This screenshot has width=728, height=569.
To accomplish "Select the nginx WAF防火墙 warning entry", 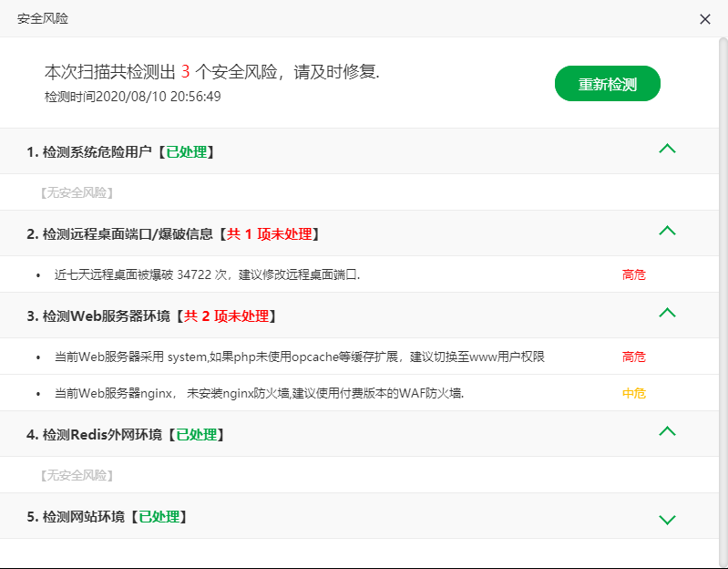I will click(x=359, y=393).
